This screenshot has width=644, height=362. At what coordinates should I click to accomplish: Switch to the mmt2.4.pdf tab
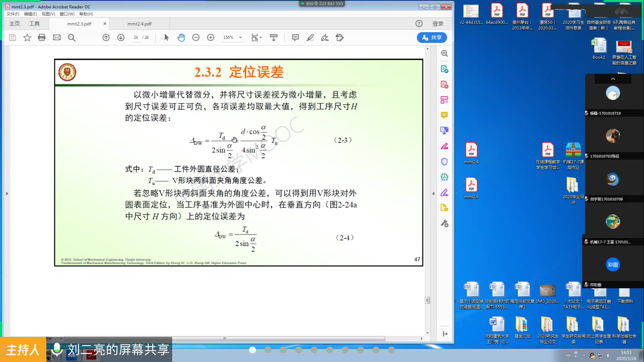point(139,24)
